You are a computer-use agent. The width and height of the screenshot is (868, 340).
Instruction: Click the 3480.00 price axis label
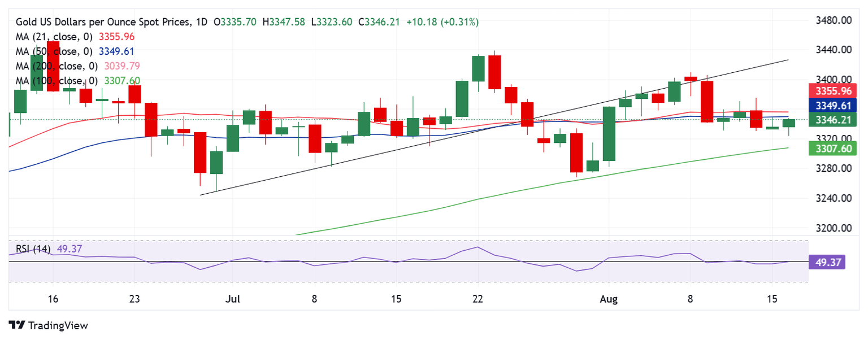[833, 20]
